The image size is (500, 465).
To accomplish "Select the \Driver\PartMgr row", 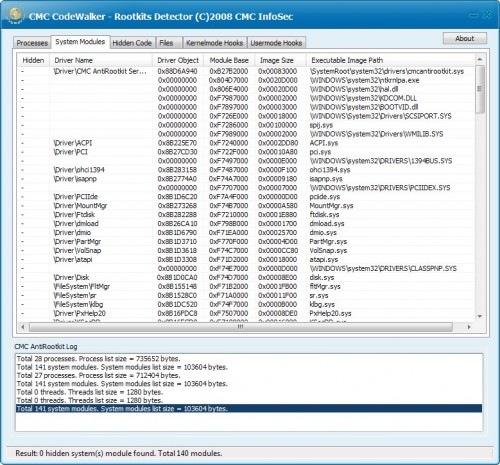I will 246,242.
